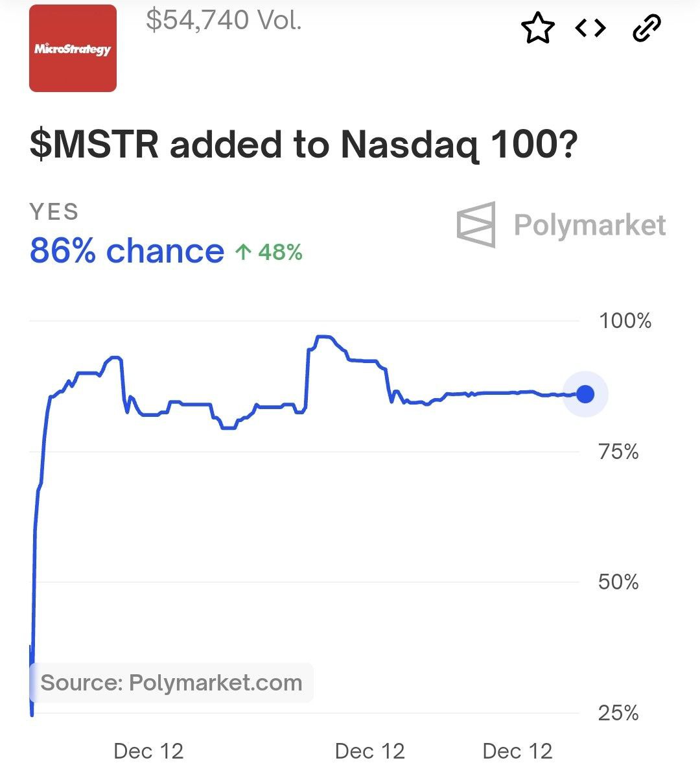The image size is (700, 778).
Task: Click the middle Dec 12 date label
Action: coord(370,751)
